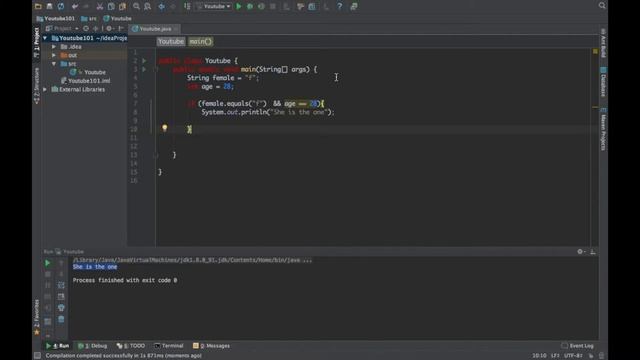Collapse the src folder node

coord(53,64)
